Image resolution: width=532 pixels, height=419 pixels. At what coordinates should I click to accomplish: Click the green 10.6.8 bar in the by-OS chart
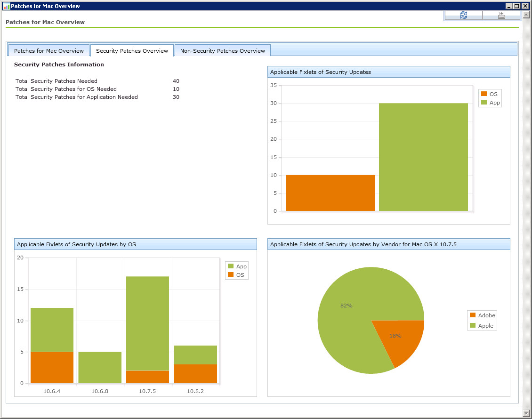(100, 367)
